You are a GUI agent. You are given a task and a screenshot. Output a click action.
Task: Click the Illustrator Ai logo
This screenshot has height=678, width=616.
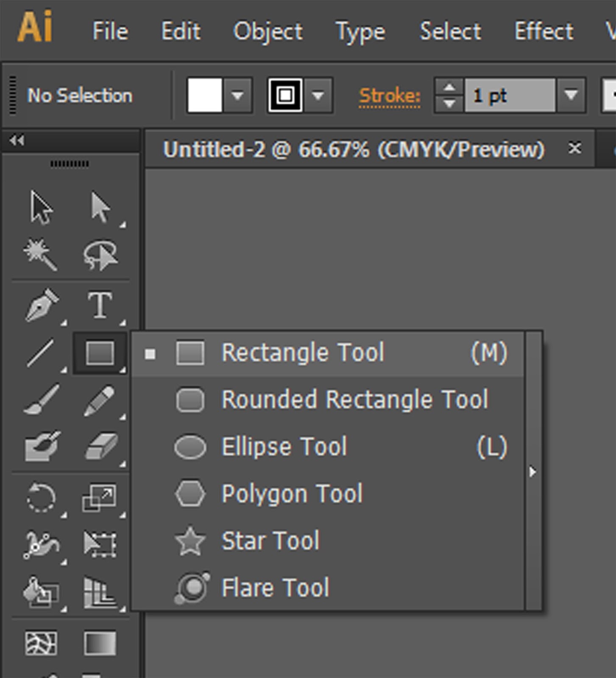tap(35, 26)
